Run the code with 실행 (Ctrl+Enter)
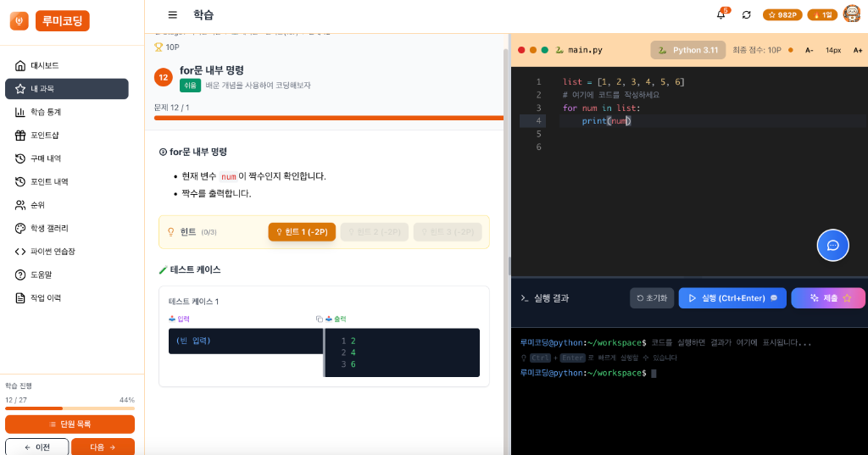 tap(732, 298)
